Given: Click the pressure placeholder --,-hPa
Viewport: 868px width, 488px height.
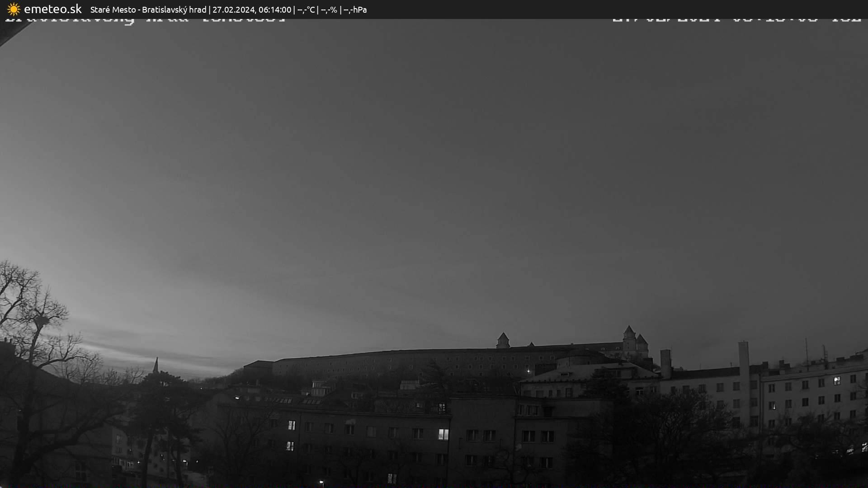Looking at the screenshot, I should tap(356, 9).
